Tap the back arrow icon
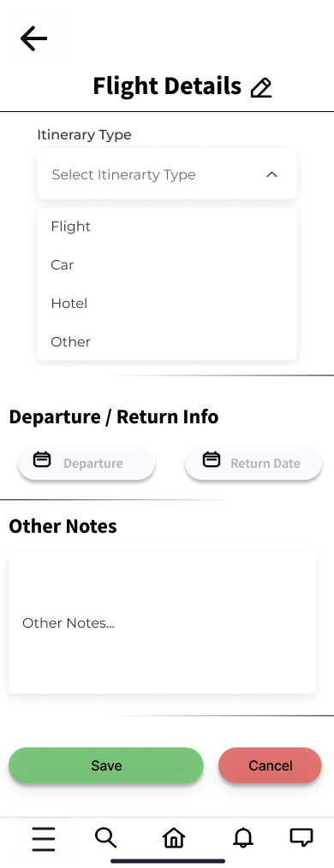The height and width of the screenshot is (868, 334). [34, 38]
